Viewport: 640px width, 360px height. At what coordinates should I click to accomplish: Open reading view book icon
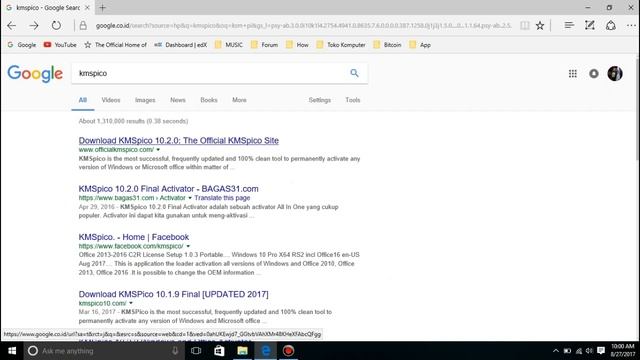tap(525, 26)
